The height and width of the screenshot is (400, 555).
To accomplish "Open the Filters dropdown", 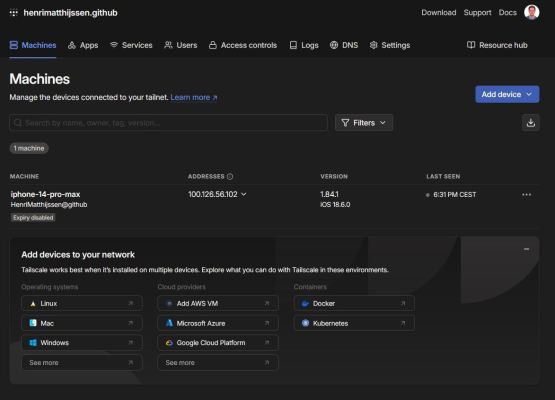I will click(364, 123).
